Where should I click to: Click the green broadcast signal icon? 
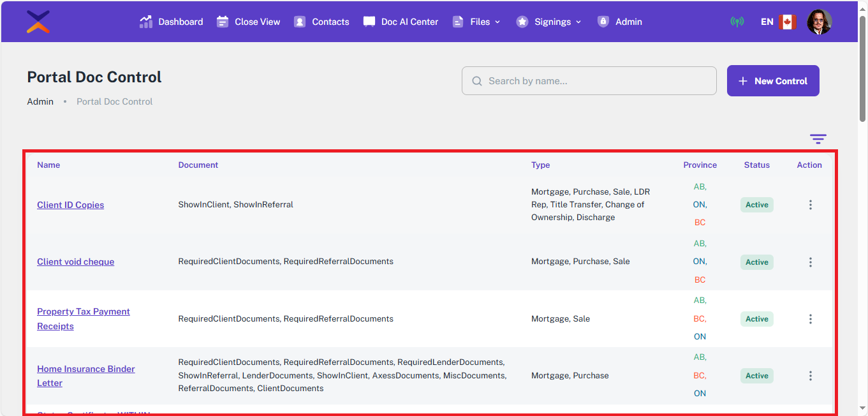click(737, 22)
